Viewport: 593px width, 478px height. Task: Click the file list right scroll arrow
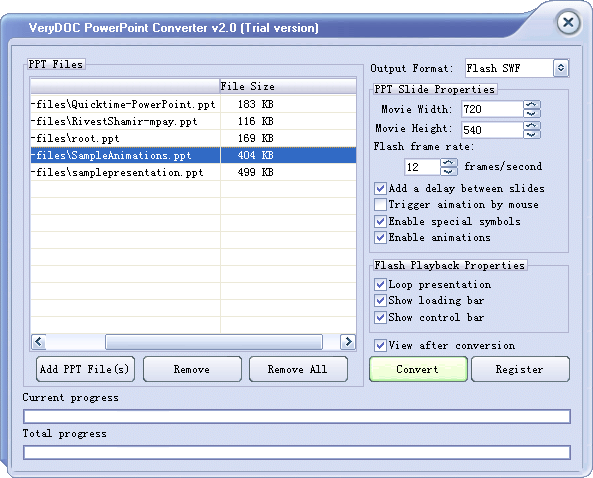coord(348,342)
